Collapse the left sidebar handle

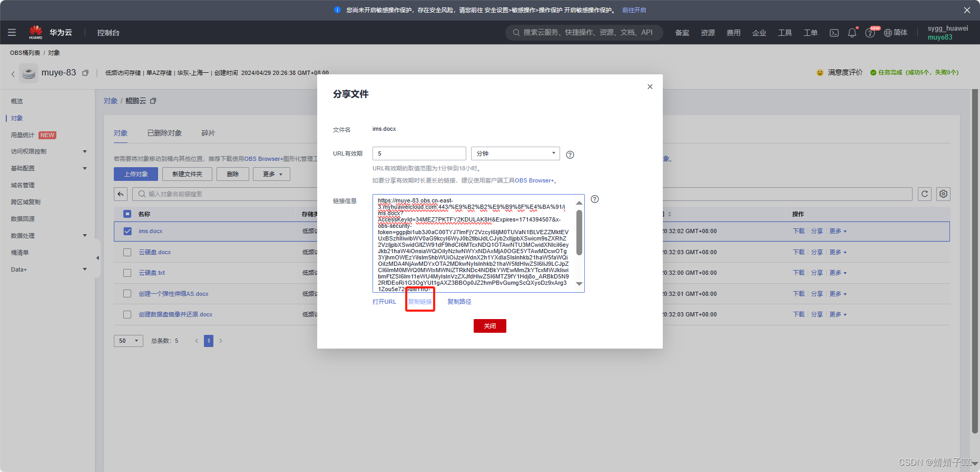click(x=97, y=258)
